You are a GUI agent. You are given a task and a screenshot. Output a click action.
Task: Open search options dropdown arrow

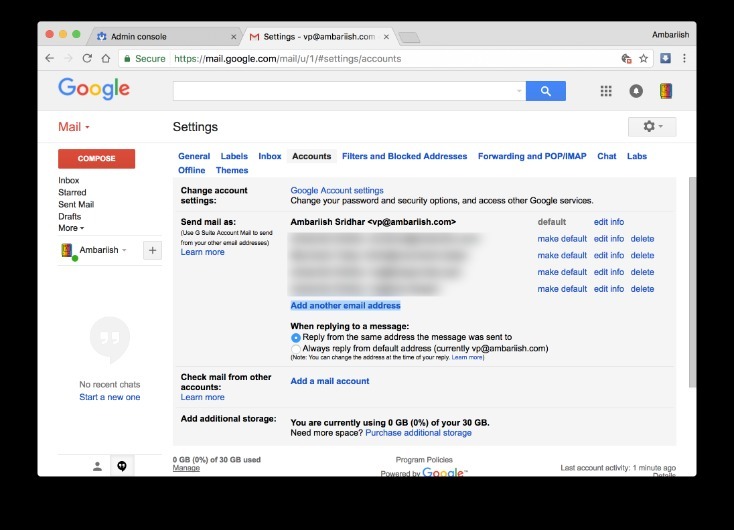pyautogui.click(x=519, y=91)
